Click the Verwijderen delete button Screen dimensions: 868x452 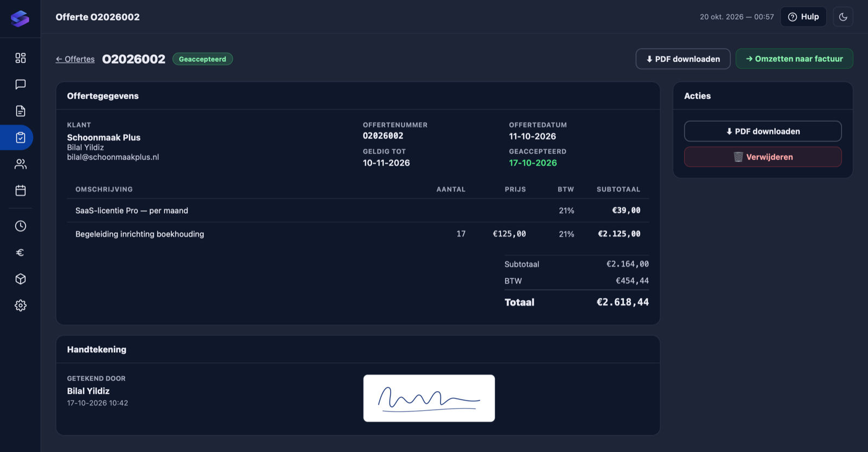click(x=763, y=157)
